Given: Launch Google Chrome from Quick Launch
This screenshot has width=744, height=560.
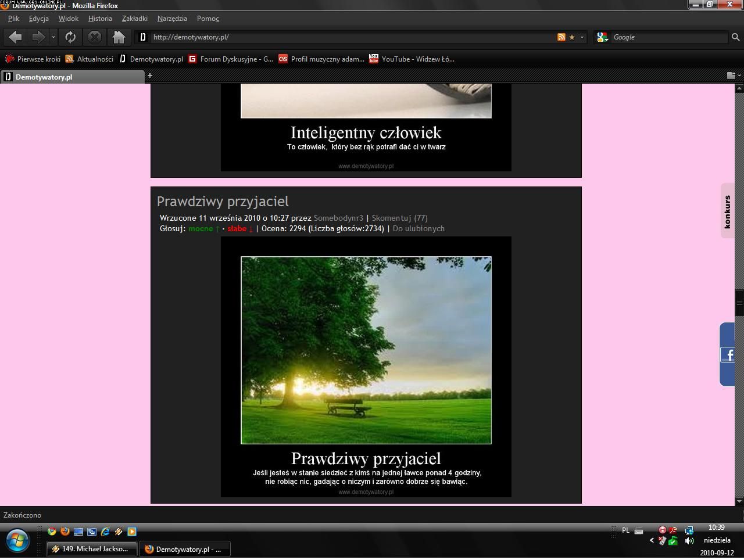Looking at the screenshot, I should click(x=52, y=532).
